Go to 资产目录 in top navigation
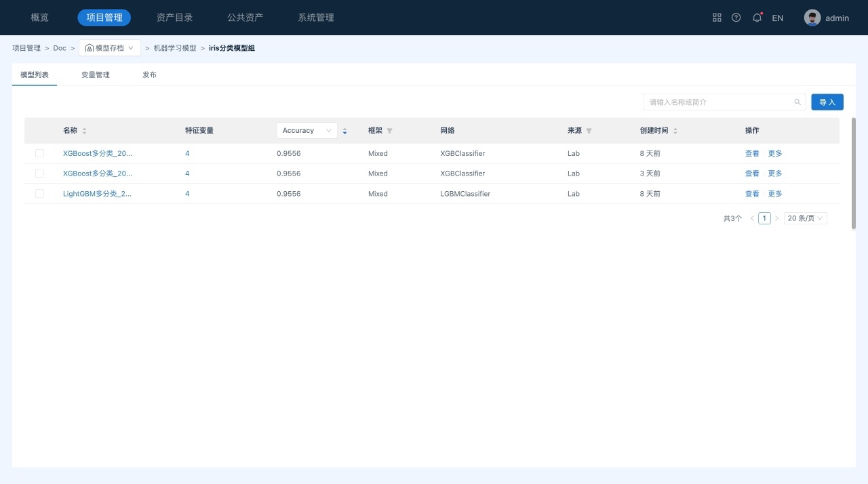868x484 pixels. pyautogui.click(x=174, y=18)
